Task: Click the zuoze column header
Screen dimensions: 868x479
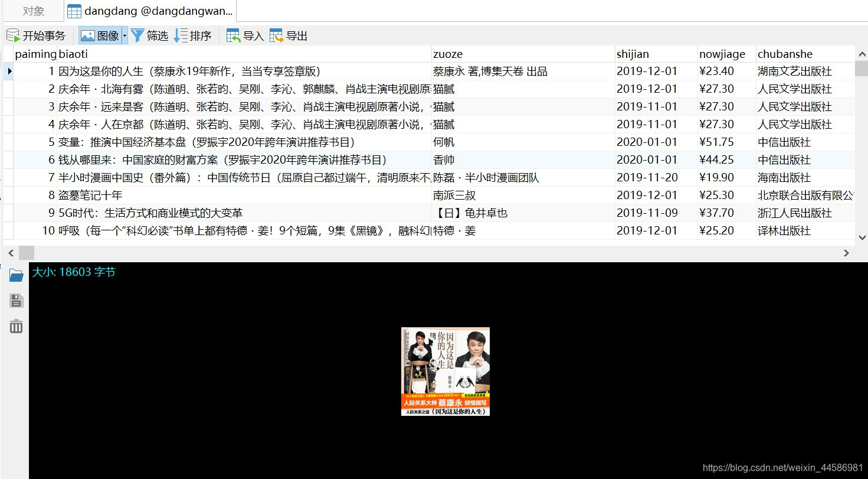Action: tap(523, 54)
